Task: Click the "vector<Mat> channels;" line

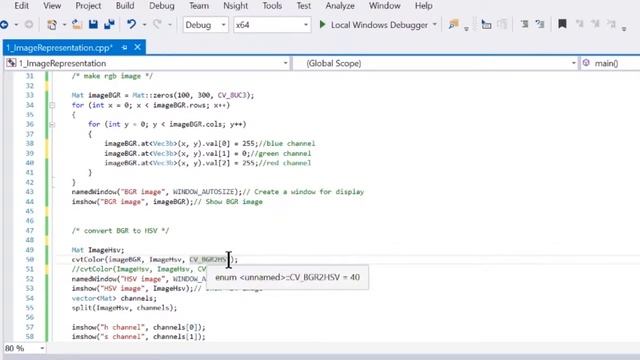Action: [x=114, y=298]
